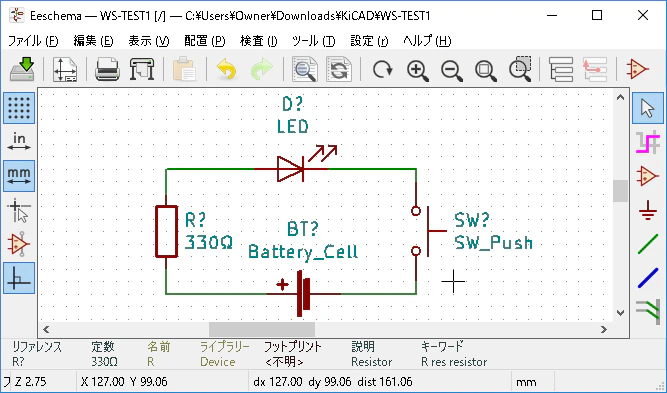
Task: Click the Zoom to Selection icon
Action: click(x=520, y=69)
